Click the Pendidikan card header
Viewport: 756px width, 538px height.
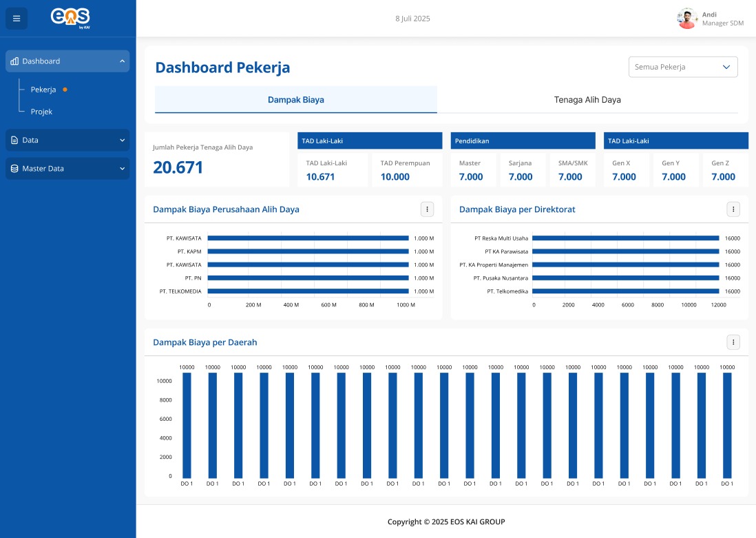523,141
